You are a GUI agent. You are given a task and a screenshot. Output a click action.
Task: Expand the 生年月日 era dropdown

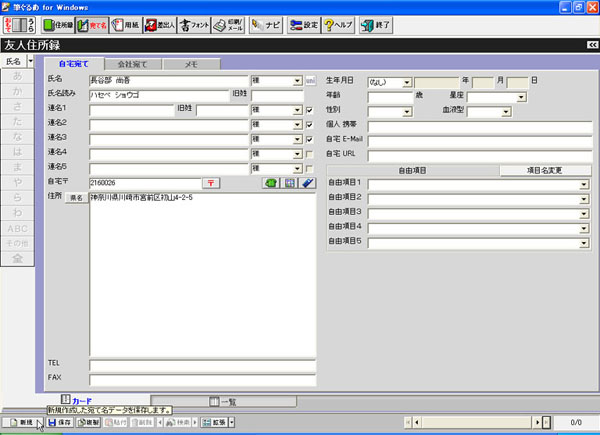(408, 82)
